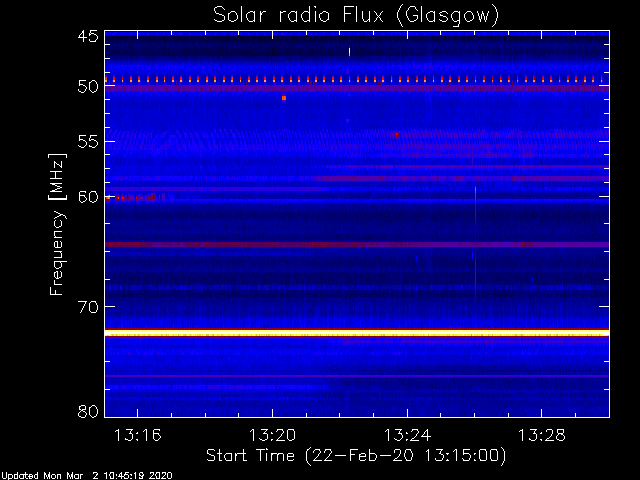Click the 'Updated Mon Mar 2 10:45:19 2020' text
Image resolution: width=640 pixels, height=480 pixels.
[87, 476]
